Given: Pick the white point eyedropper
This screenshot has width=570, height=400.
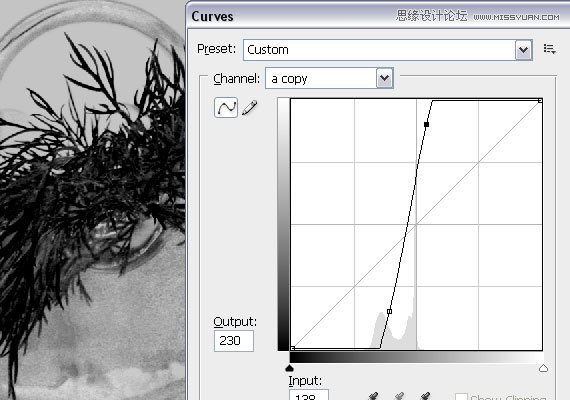Looking at the screenshot, I should pyautogui.click(x=425, y=396).
